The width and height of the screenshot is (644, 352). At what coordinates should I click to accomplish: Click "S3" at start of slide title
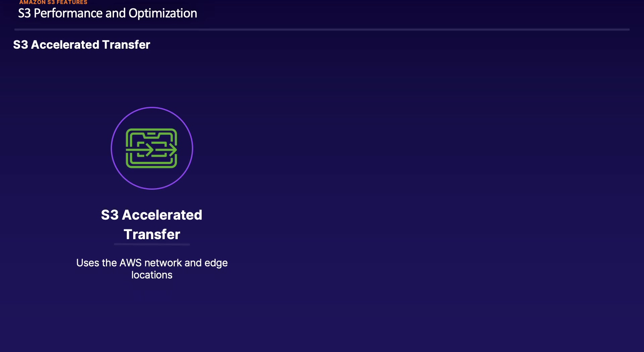coord(24,13)
